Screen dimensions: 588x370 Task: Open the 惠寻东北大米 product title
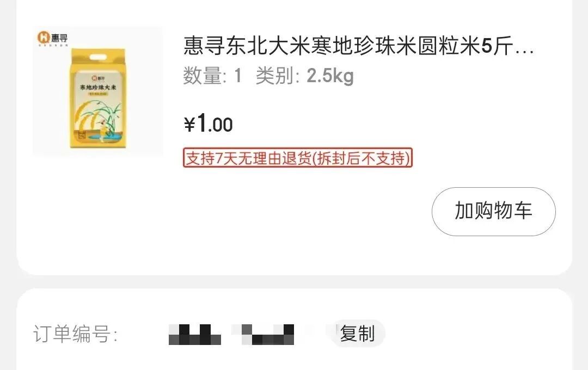pos(358,46)
